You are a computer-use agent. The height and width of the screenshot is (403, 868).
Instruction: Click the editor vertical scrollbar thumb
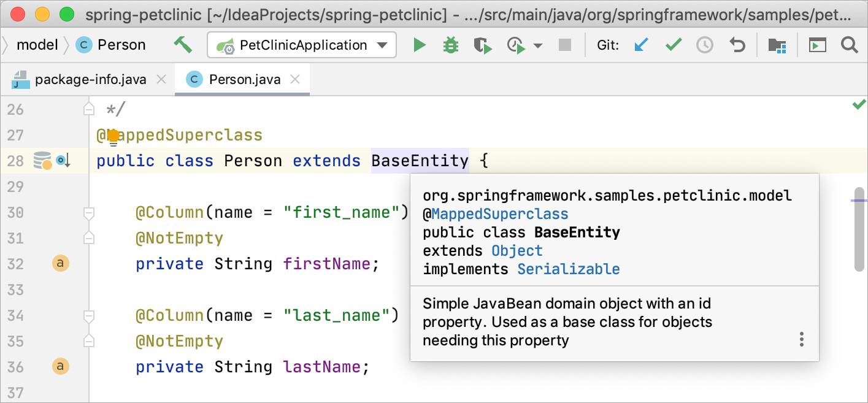point(859,229)
